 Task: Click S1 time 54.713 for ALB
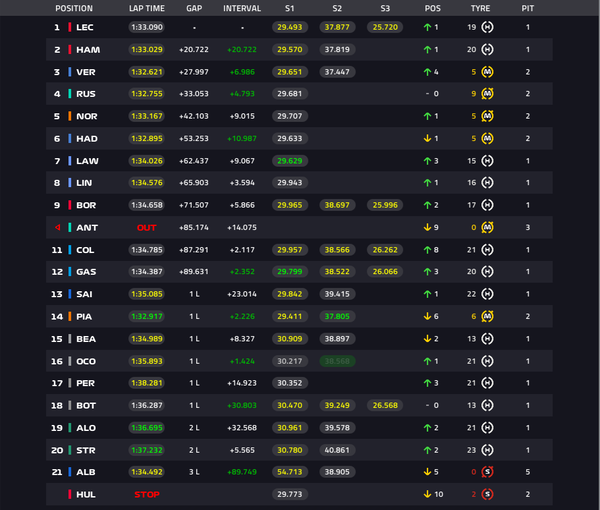[290, 472]
